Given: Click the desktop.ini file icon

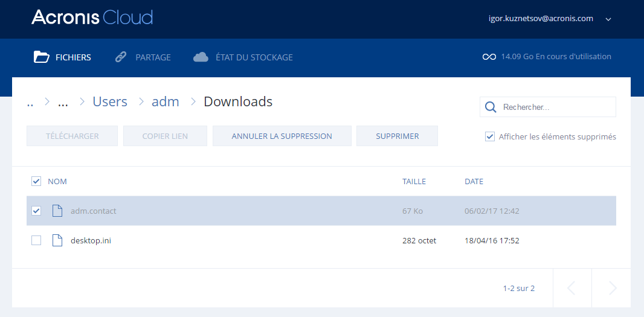Looking at the screenshot, I should coord(57,240).
